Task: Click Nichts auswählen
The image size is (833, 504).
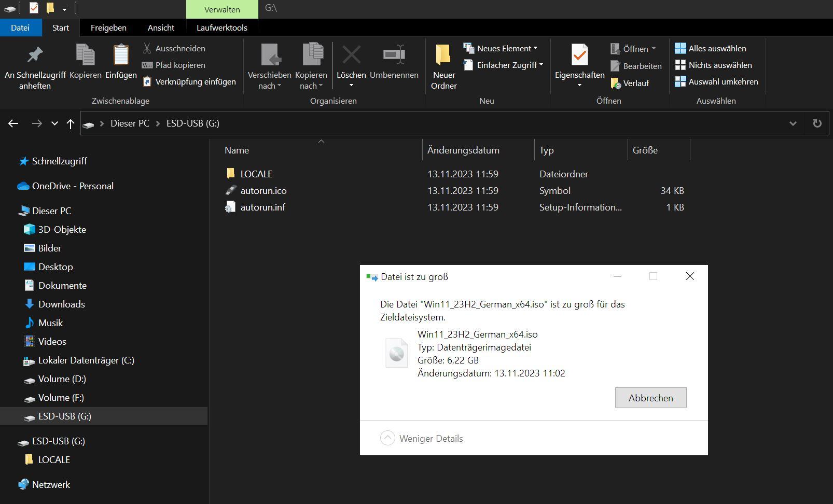Action: pos(713,65)
